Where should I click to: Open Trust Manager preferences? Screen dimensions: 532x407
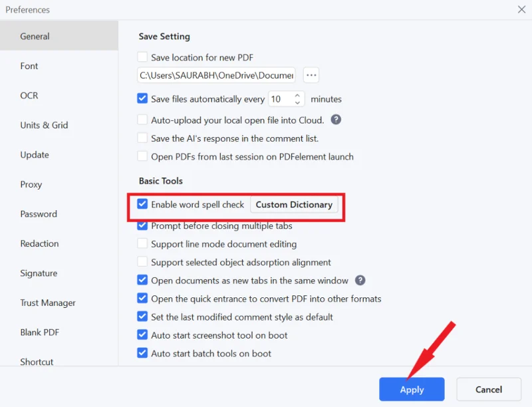click(48, 303)
